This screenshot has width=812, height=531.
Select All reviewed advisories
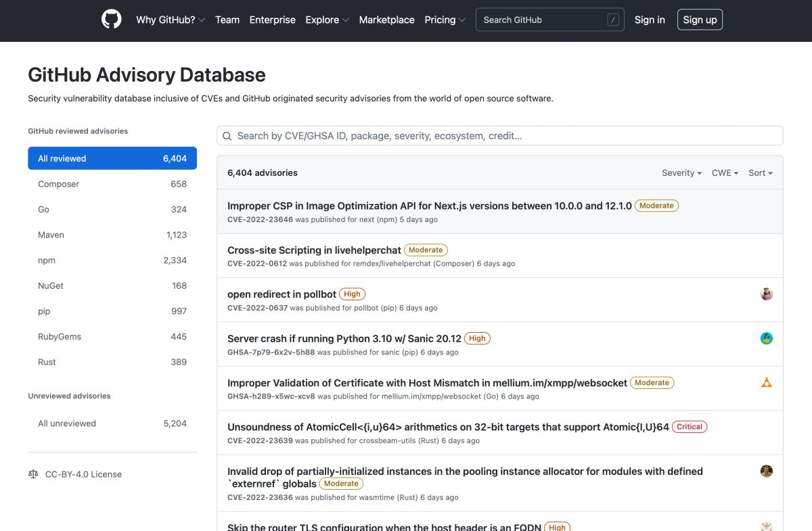pos(112,158)
